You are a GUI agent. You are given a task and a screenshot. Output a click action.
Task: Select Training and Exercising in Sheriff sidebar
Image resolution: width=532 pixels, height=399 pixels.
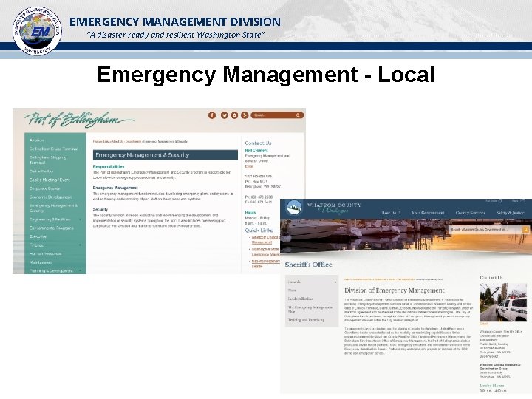click(x=306, y=320)
